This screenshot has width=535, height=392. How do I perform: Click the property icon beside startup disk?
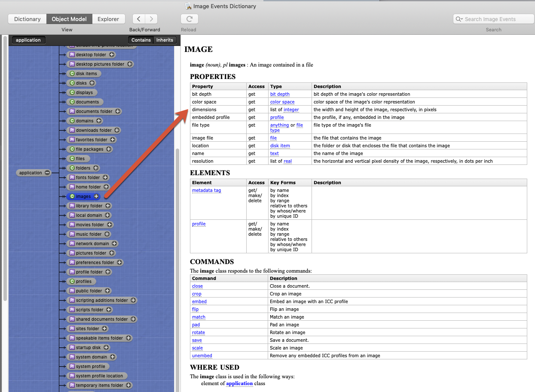click(72, 348)
